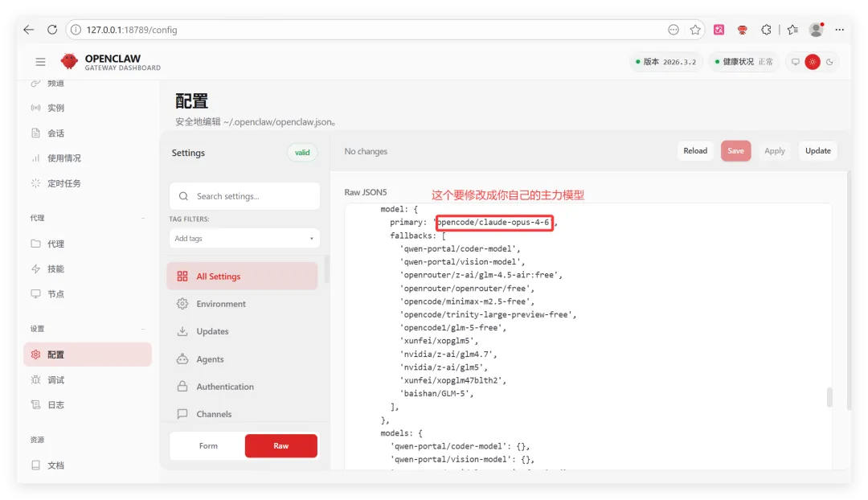Open the browser extensions puzzle icon
Screen dimensions: 868x500
pyautogui.click(x=766, y=30)
